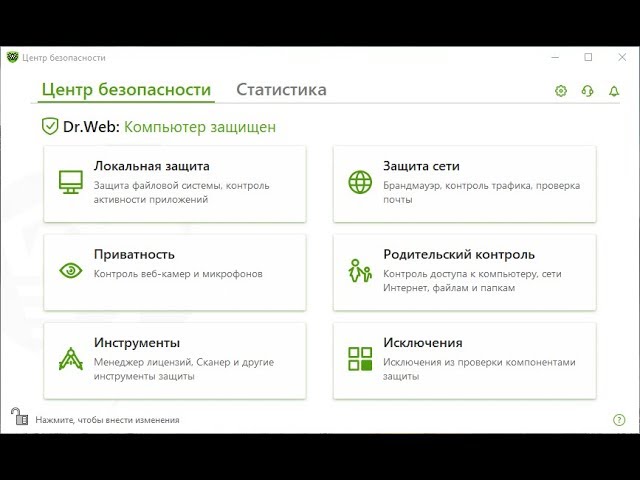Open the Родительский контроль heading
The image size is (640, 480).
(x=459, y=254)
